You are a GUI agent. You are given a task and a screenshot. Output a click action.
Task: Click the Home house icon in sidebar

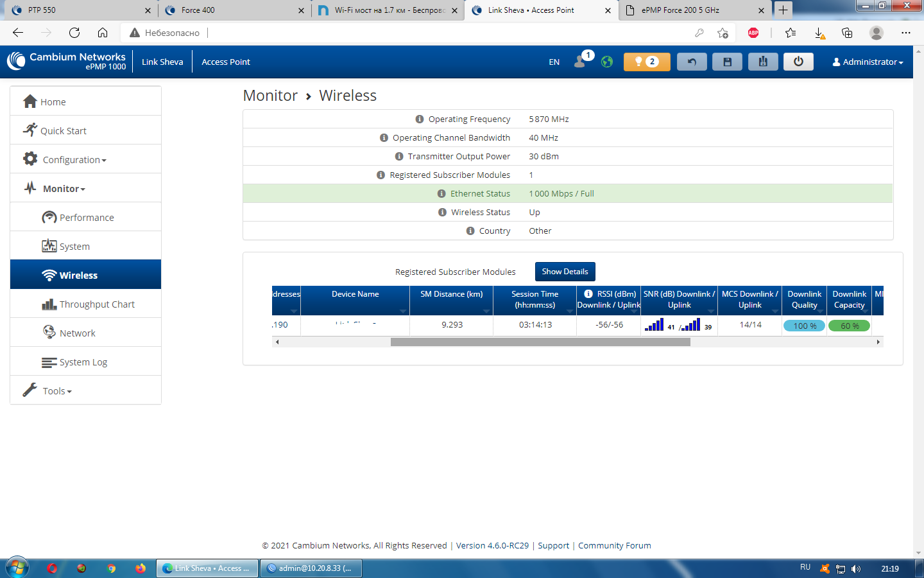click(x=30, y=101)
